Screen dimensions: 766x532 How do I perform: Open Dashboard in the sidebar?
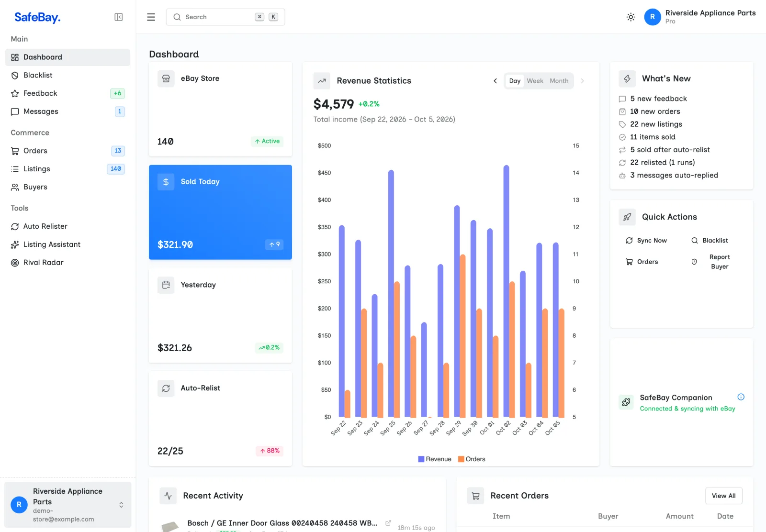click(x=68, y=57)
